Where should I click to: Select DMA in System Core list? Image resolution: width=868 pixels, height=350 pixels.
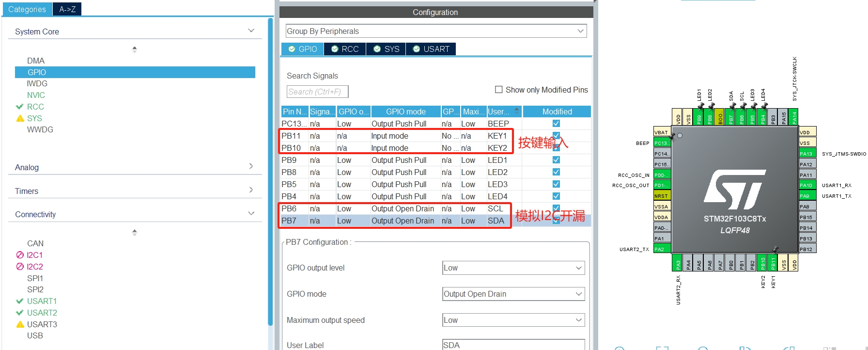click(x=36, y=61)
